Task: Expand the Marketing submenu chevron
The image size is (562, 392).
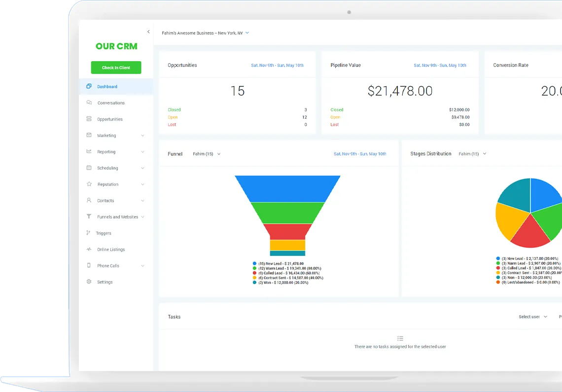Action: click(142, 136)
